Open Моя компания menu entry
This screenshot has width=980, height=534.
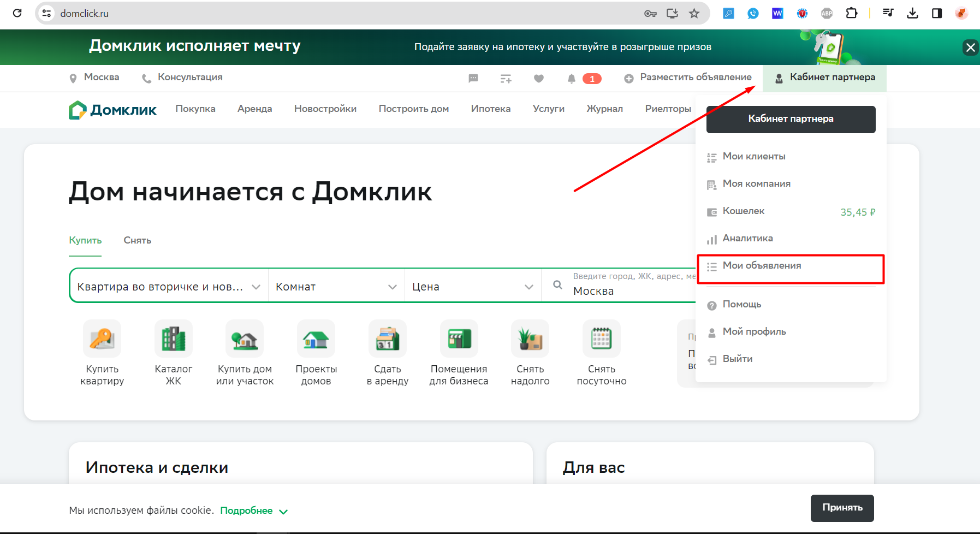click(x=791, y=184)
